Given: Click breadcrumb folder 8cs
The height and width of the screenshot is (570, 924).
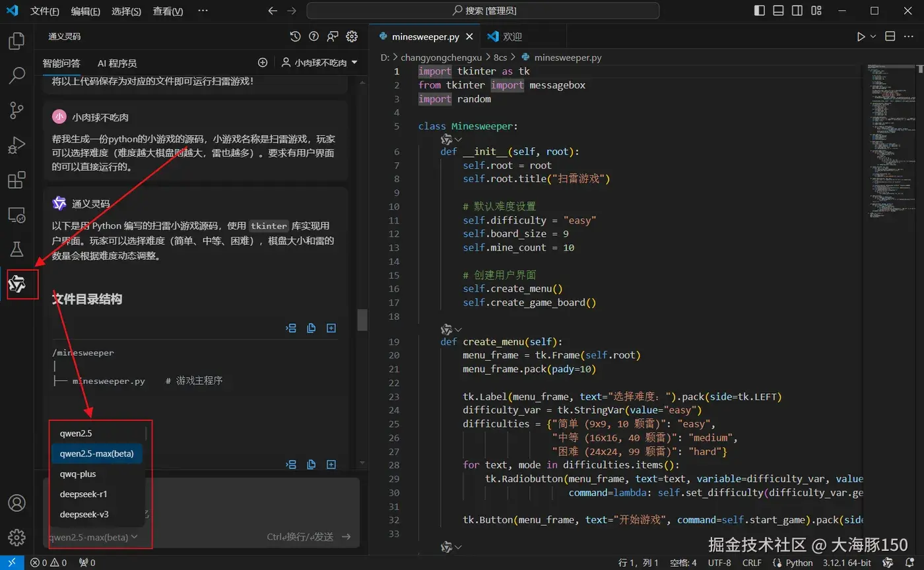Looking at the screenshot, I should tap(501, 57).
